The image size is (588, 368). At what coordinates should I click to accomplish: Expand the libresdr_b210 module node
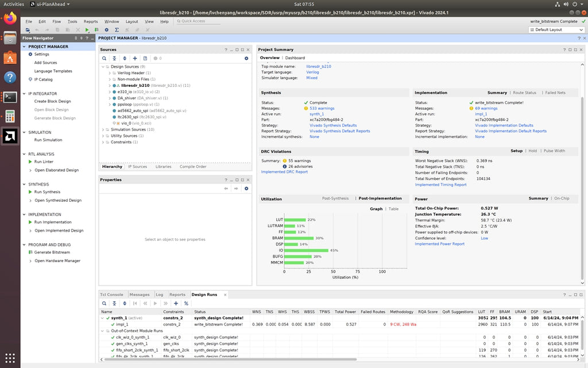point(110,86)
